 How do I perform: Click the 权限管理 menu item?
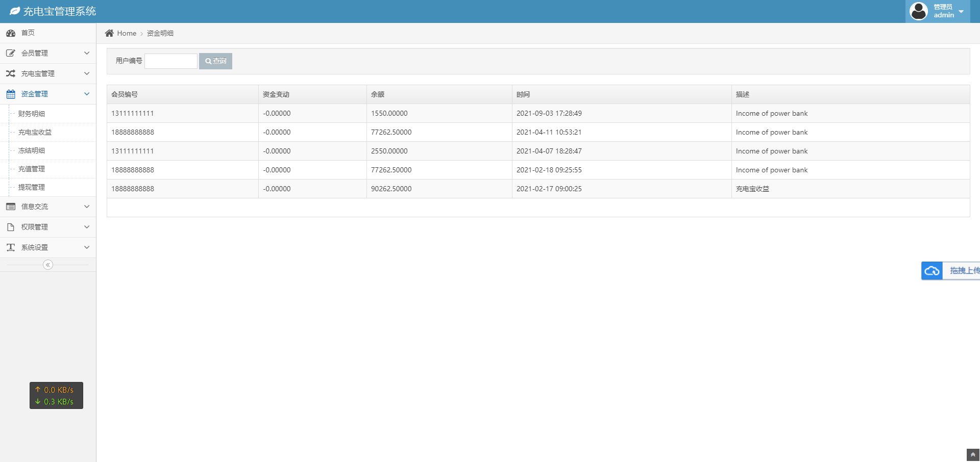(48, 227)
